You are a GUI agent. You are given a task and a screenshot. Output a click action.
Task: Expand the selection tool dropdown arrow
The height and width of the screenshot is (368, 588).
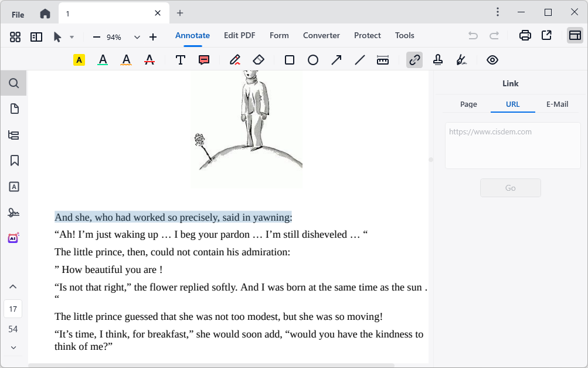pyautogui.click(x=72, y=36)
